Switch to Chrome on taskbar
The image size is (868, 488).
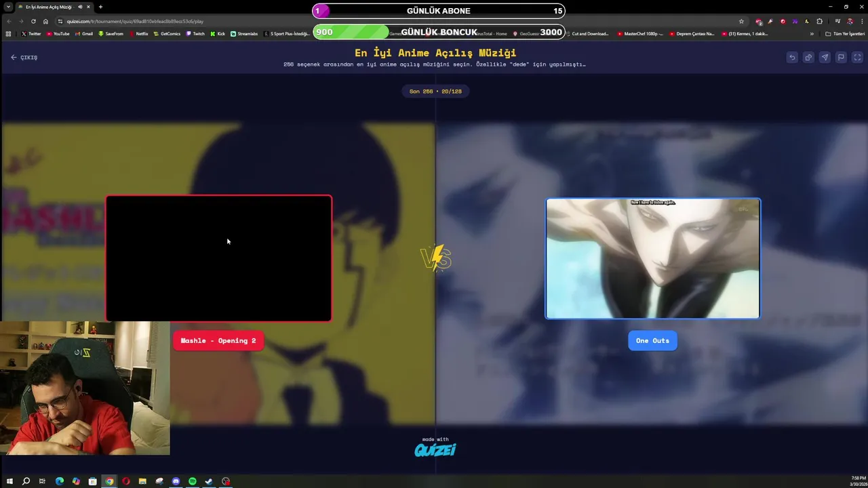109,481
